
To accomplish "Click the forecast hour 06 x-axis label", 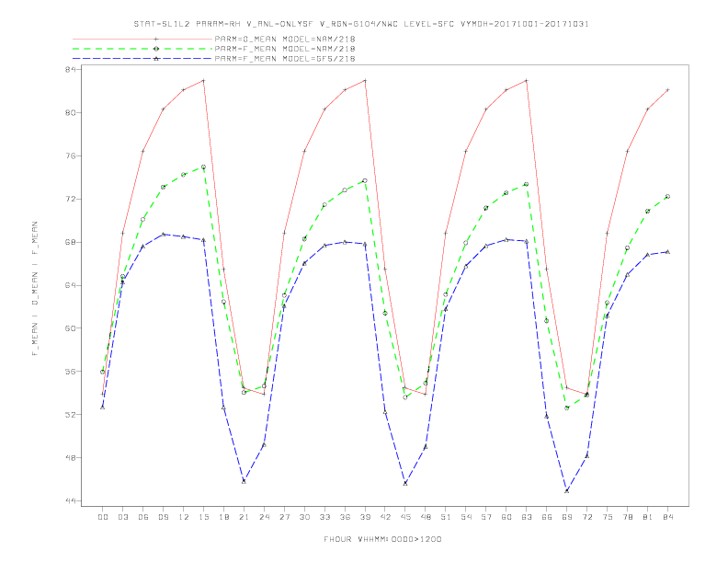I will [143, 517].
